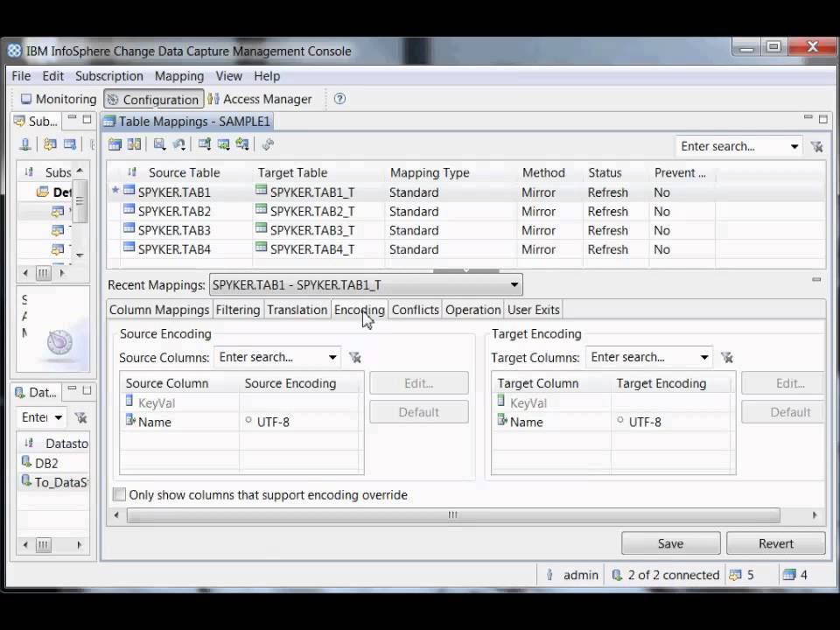This screenshot has width=840, height=630.
Task: Click the Help question mark icon in main toolbar
Action: [339, 99]
